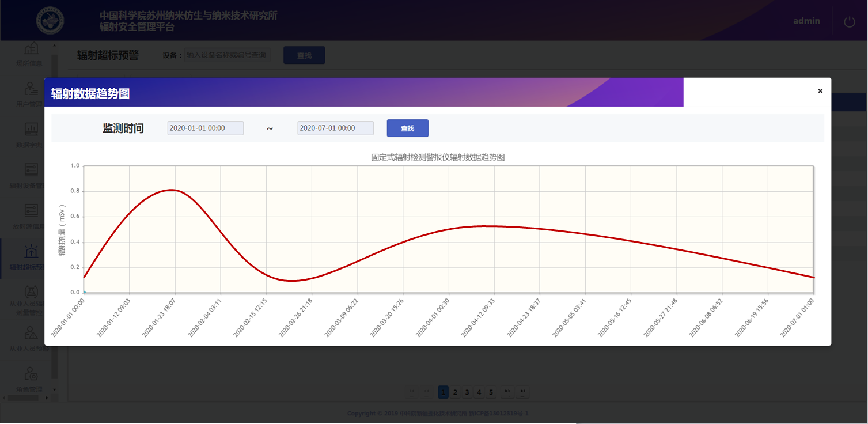Select 放射源信息 sidebar icon
The height and width of the screenshot is (424, 868).
(x=30, y=215)
